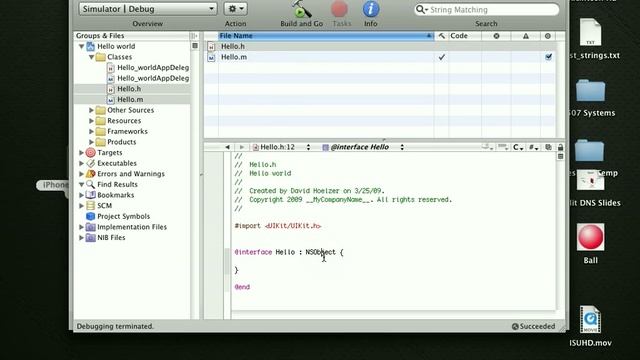The width and height of the screenshot is (640, 360).
Task: Click the Build and Go hammer icon
Action: (301, 9)
